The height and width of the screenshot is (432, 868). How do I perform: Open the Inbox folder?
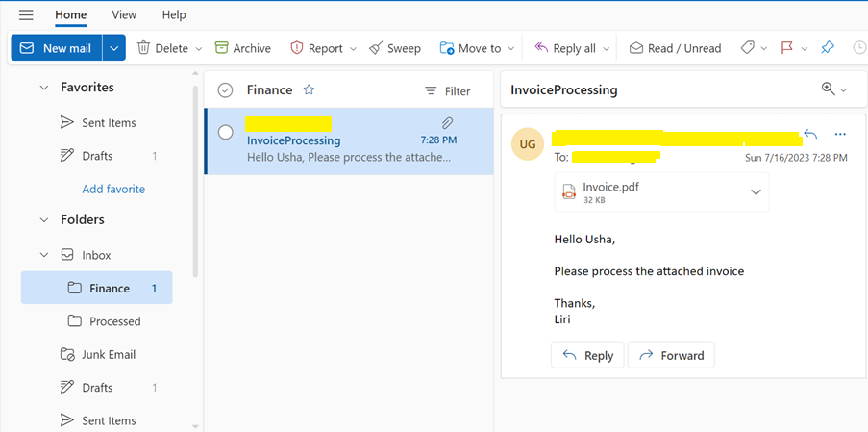pos(96,255)
